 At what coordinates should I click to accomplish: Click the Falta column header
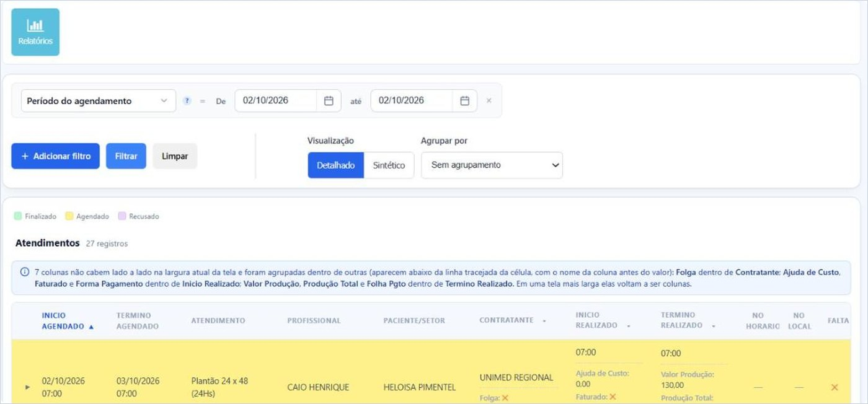[838, 321]
